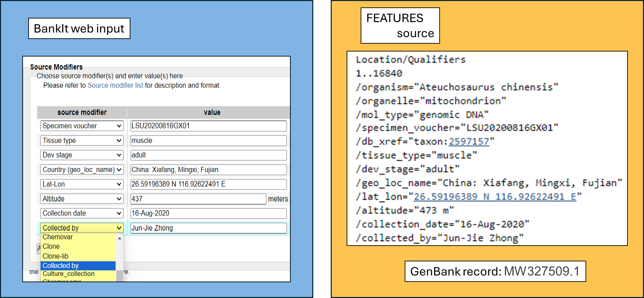Edit the 26.59196389 N 116.92622491 E field
This screenshot has height=298, width=644.
point(208,184)
